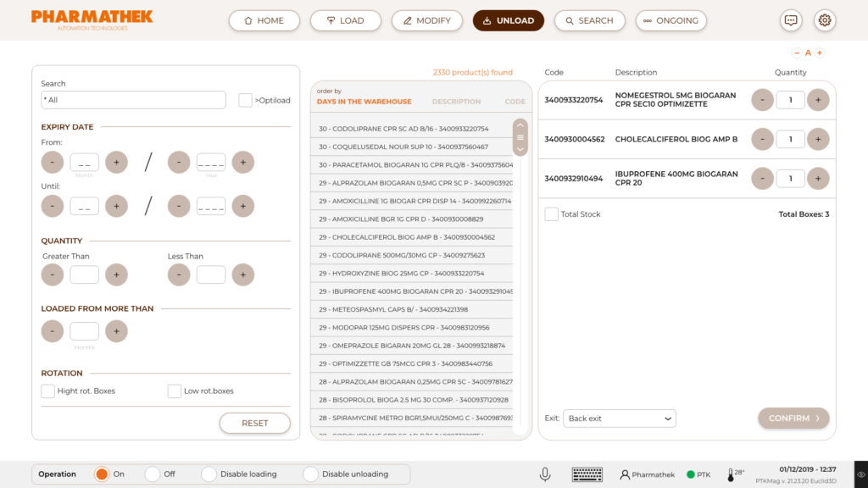This screenshot has height=488, width=868.
Task: Open the Exit dropdown showing Back exit
Action: point(620,419)
